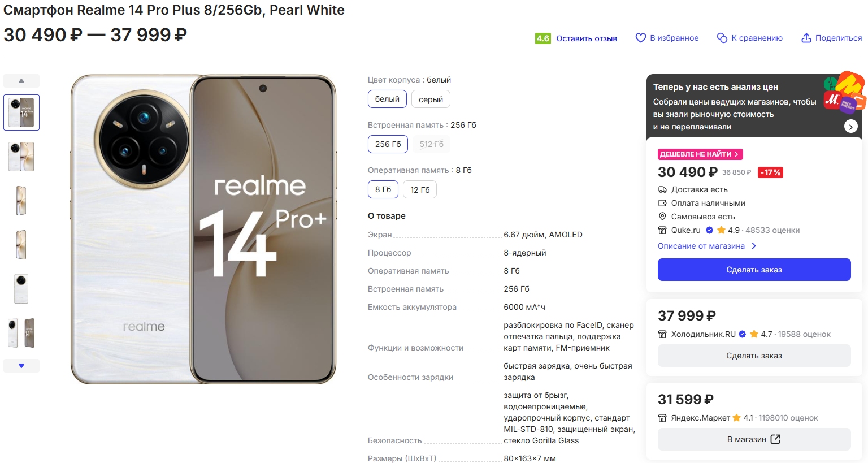Click Сделать заказ button for Холодильник.RU
The image size is (868, 463).
tap(754, 356)
